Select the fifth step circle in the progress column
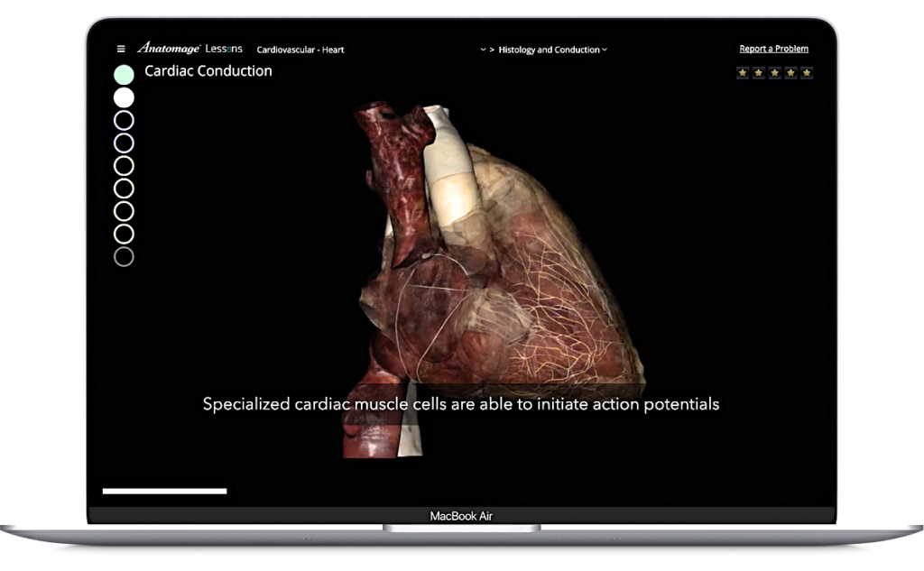This screenshot has height=571, width=924. pyautogui.click(x=124, y=164)
